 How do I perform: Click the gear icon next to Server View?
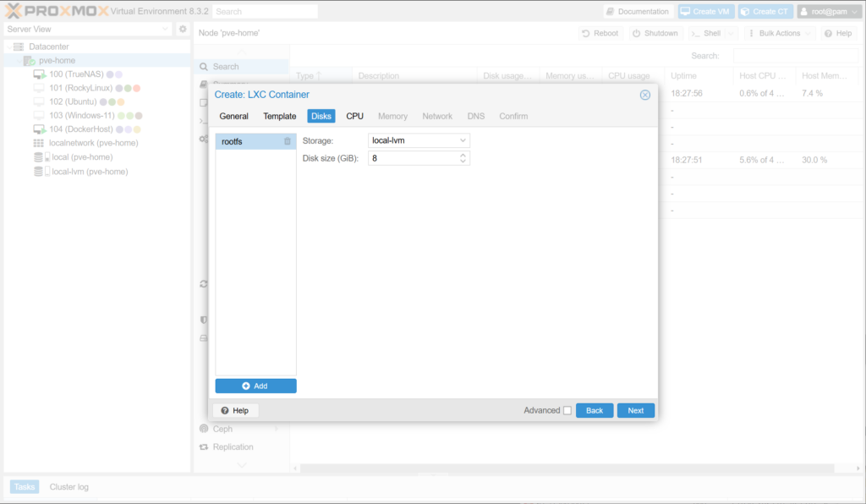(183, 30)
